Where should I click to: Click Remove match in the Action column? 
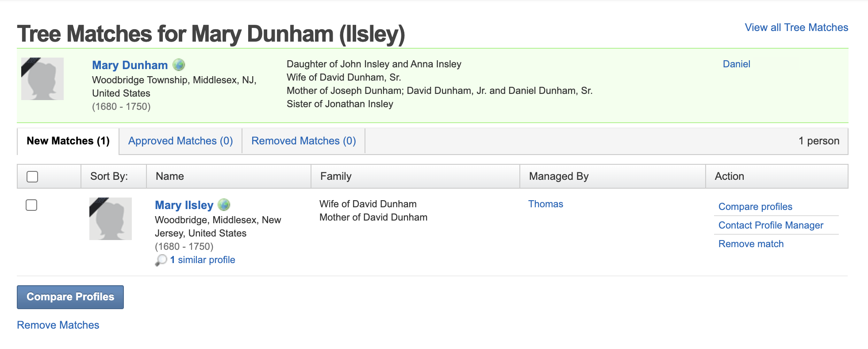(751, 244)
